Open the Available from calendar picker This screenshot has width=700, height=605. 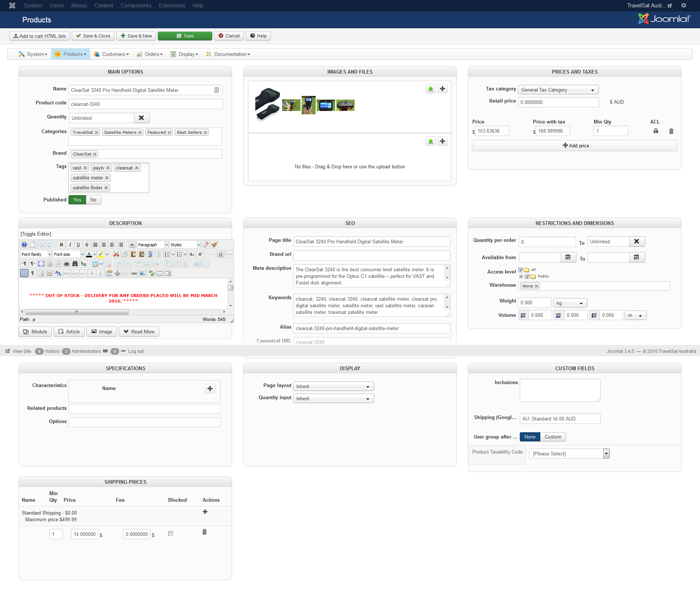568,258
